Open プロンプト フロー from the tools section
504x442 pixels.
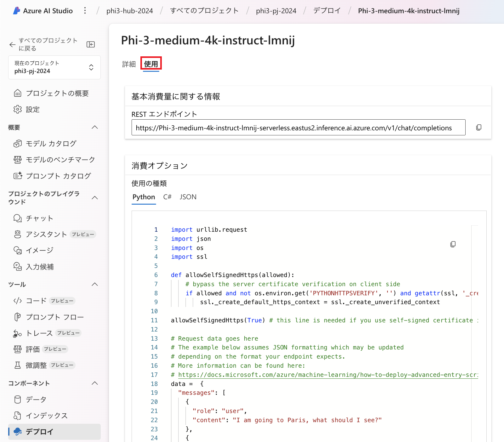(x=55, y=317)
